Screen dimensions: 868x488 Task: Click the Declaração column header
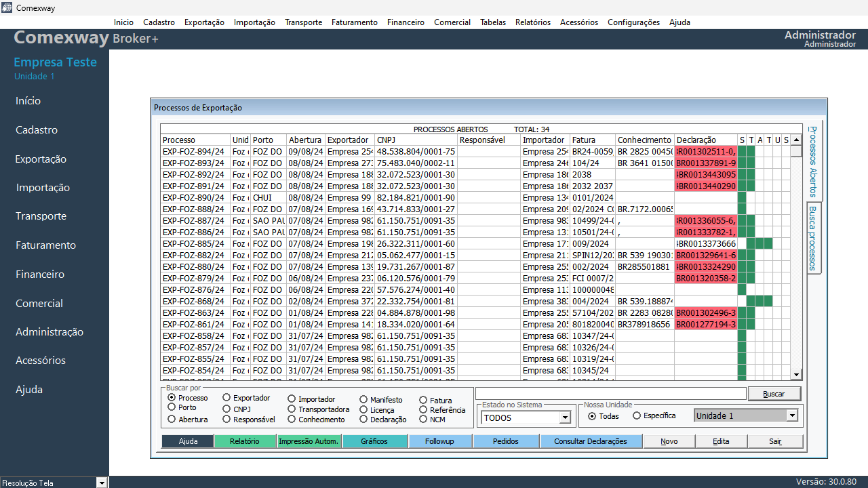pos(705,140)
